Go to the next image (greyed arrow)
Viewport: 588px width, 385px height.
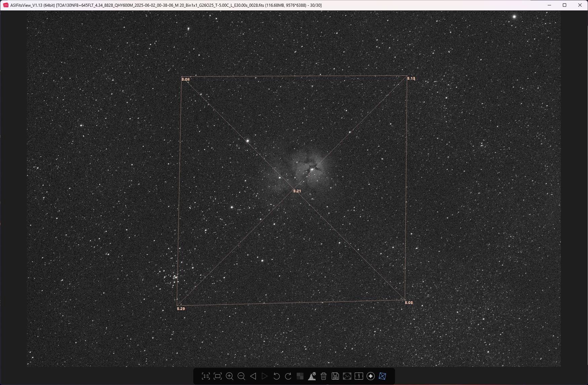tap(265, 376)
